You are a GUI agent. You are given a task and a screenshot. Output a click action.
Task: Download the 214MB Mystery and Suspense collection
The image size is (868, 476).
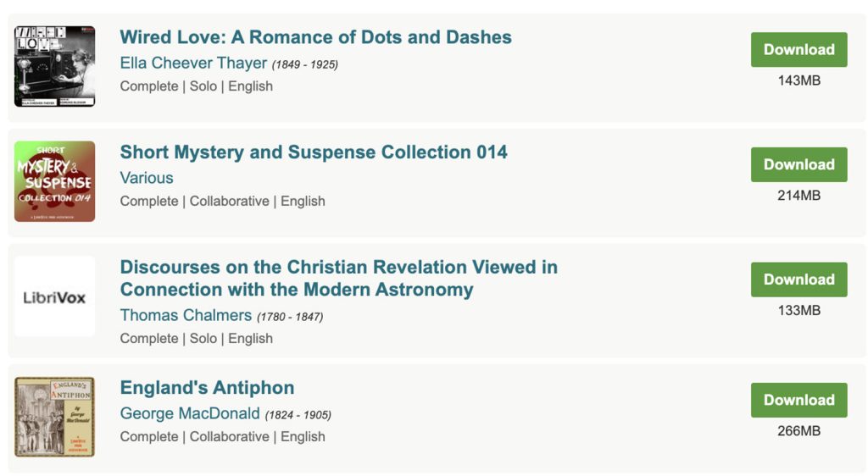coord(798,165)
